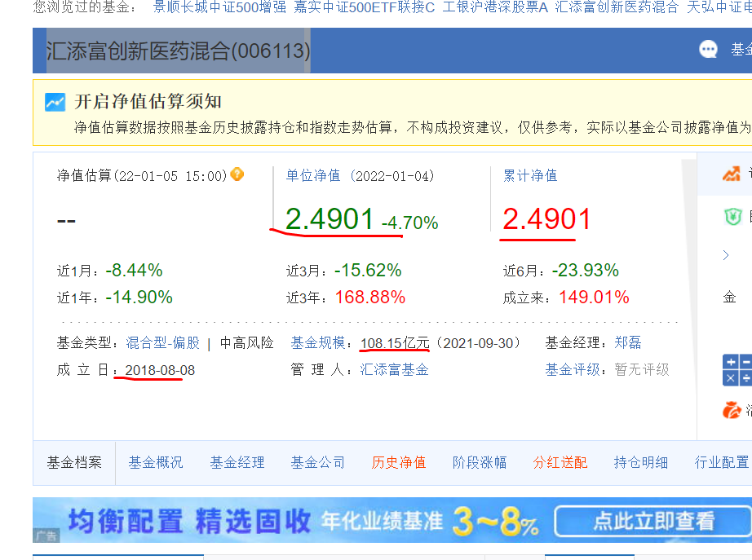Click the 近3年 return 168.88%
The image size is (752, 560).
pyautogui.click(x=369, y=298)
